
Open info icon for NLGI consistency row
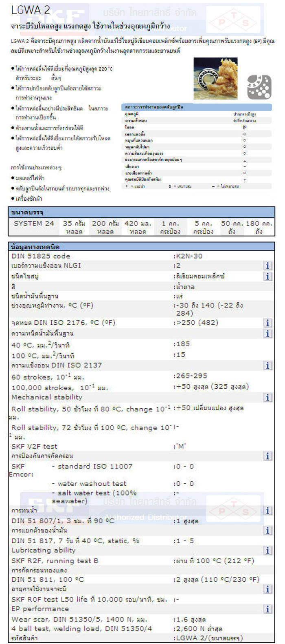pyautogui.click(x=267, y=266)
